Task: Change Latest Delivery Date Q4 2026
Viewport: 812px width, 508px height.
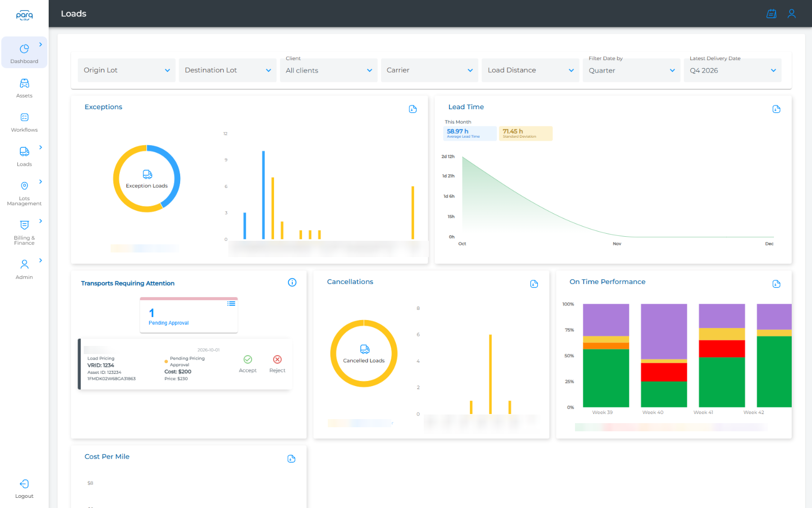Action: pos(732,70)
